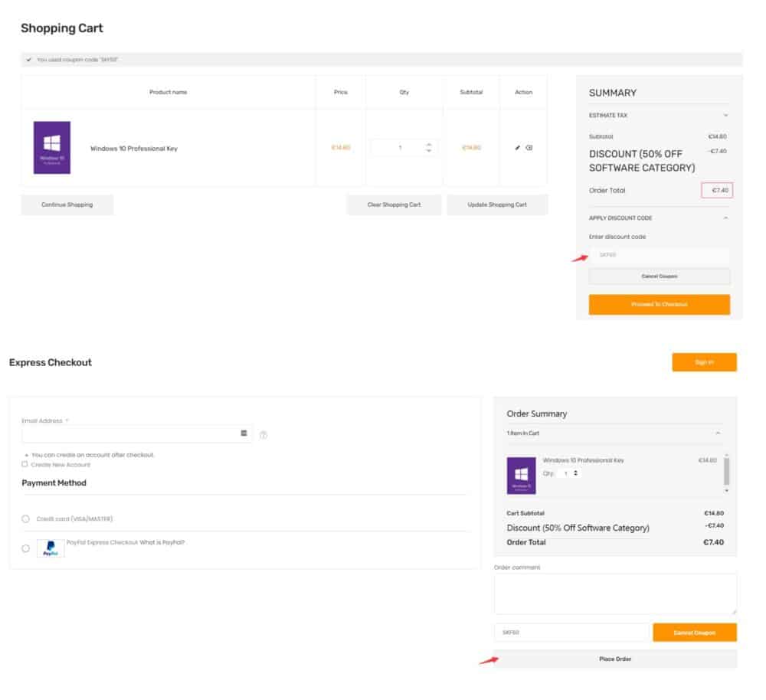Click the edit pencil icon in cart
766x700 pixels.
518,148
